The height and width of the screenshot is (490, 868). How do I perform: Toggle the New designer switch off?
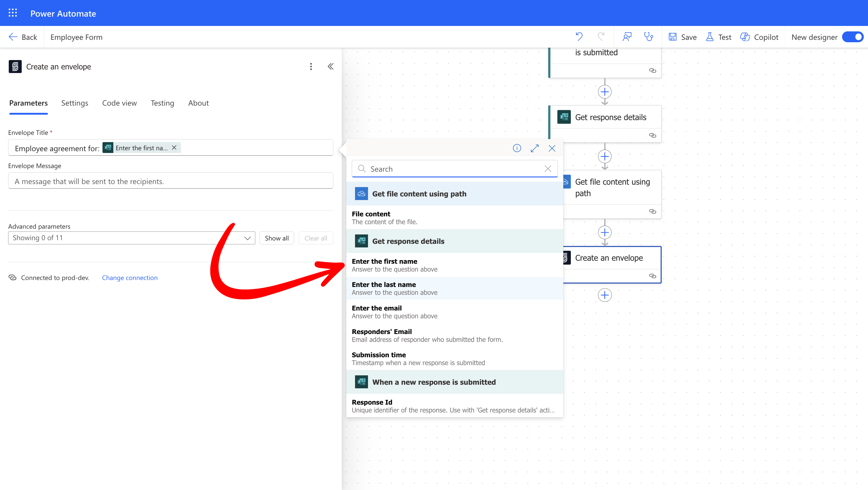pos(853,37)
